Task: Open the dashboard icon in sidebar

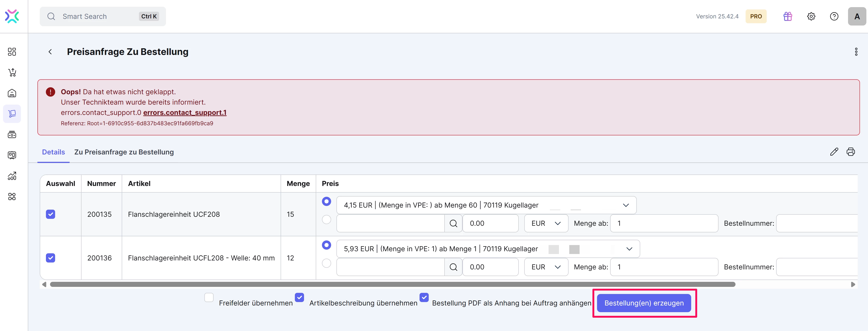Action: click(12, 52)
